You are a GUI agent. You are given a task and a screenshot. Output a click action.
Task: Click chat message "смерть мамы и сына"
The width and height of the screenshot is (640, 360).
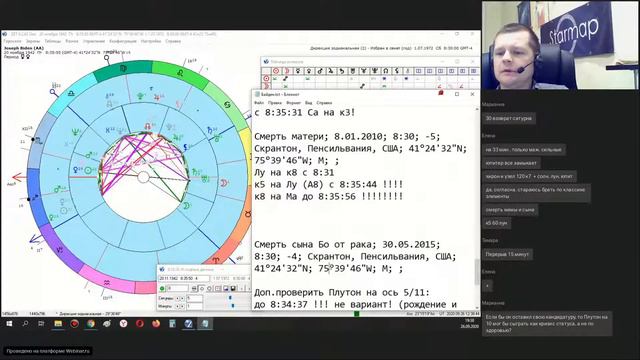click(x=510, y=210)
